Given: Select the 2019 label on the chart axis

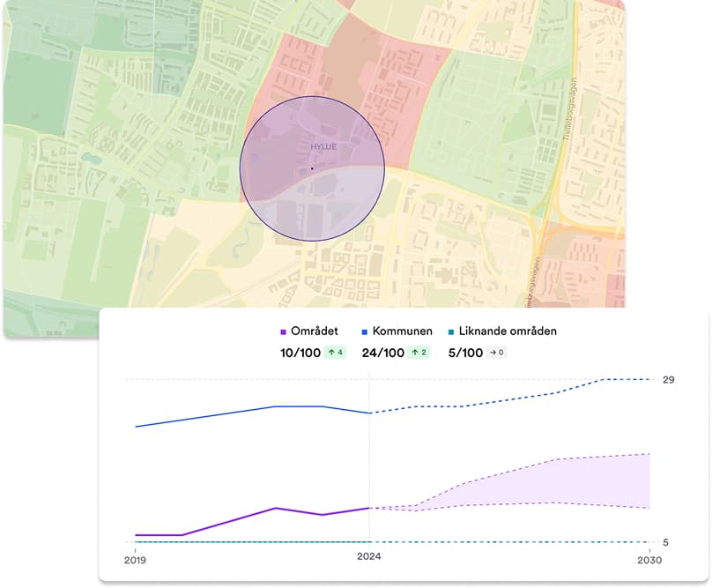Looking at the screenshot, I should click(135, 559).
